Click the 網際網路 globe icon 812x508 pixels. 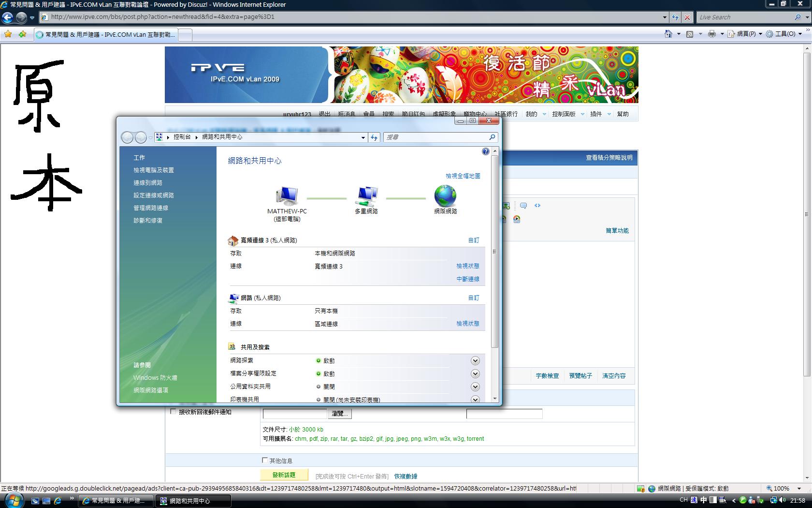pos(445,196)
